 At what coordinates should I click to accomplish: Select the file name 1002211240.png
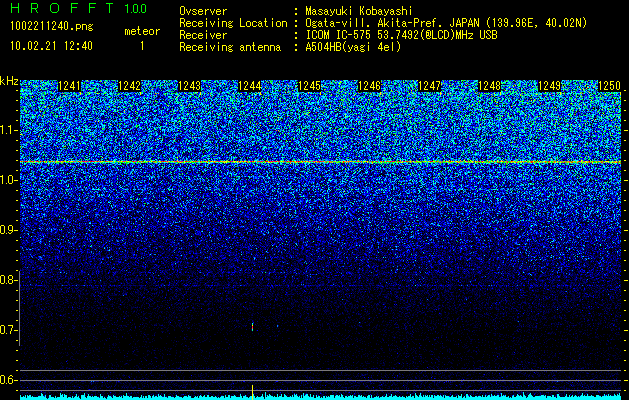52,26
